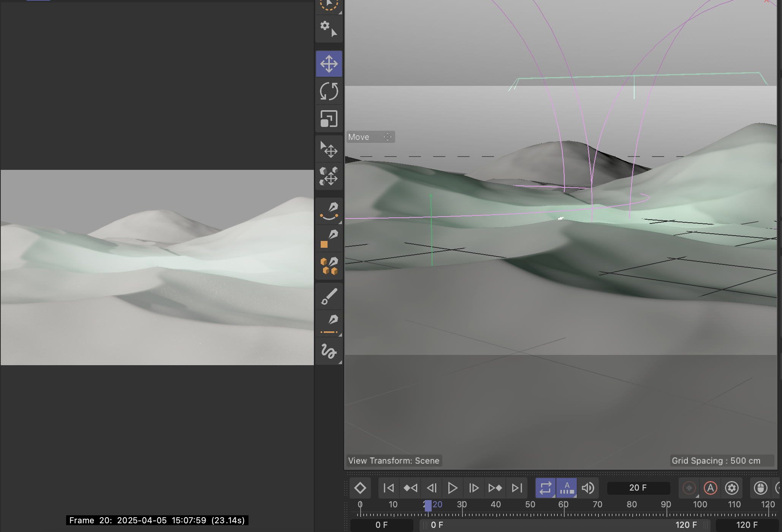Select the Rotate tool
Image resolution: width=782 pixels, height=532 pixels.
click(x=329, y=92)
